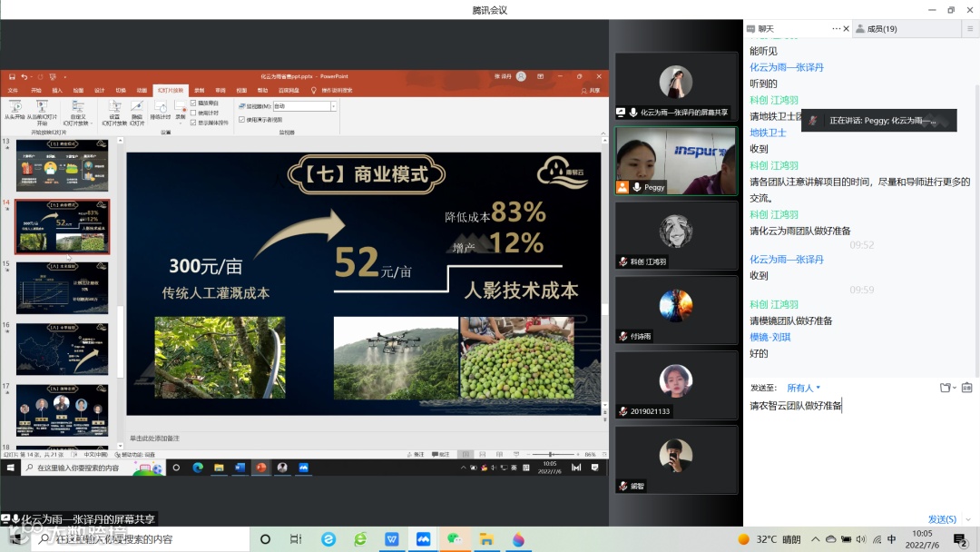Image resolution: width=980 pixels, height=552 pixels.
Task: Open the panel list menu icon beside 成员
Action: pyautogui.click(x=970, y=29)
